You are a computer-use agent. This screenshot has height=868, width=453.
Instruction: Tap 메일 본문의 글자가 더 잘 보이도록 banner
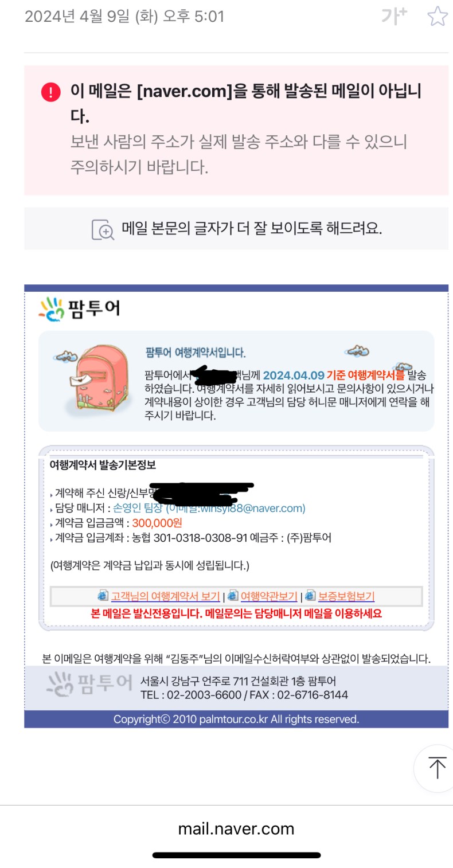(x=236, y=229)
